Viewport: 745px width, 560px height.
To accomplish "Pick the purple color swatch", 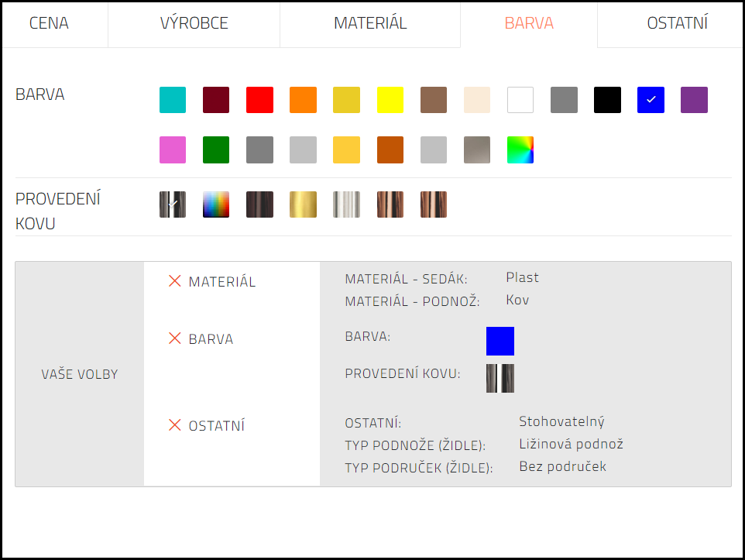I will tap(694, 100).
